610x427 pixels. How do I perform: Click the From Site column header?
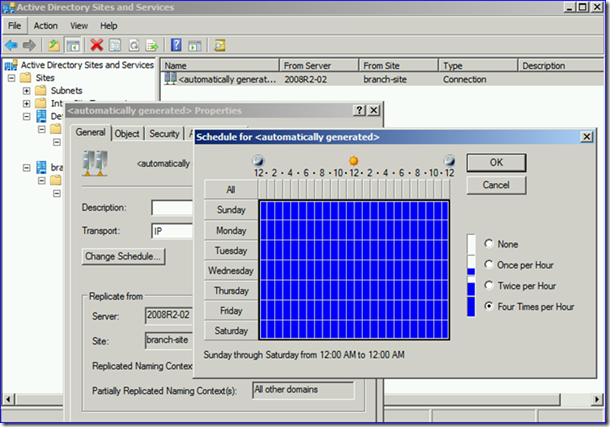click(398, 65)
